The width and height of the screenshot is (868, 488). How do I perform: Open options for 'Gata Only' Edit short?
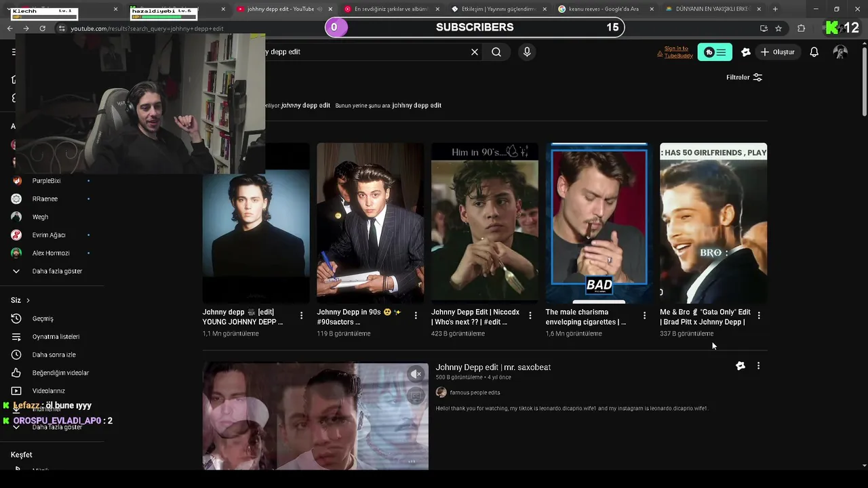click(759, 316)
